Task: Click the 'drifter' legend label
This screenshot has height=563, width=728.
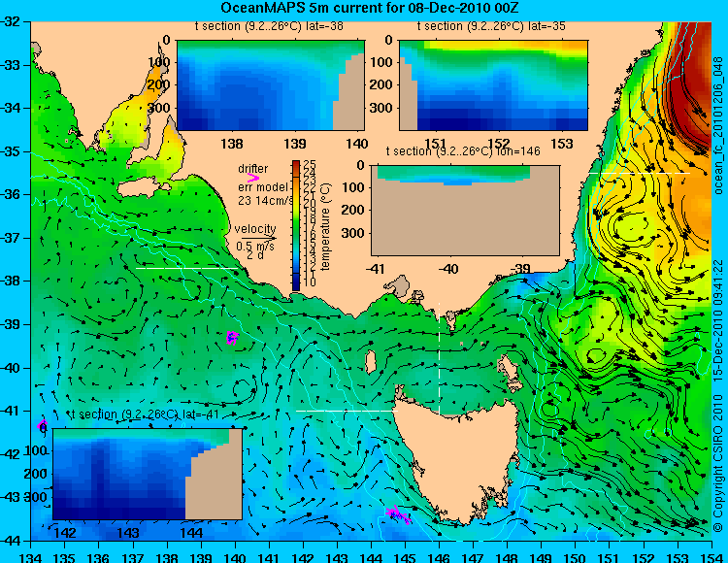Action: pos(253,169)
